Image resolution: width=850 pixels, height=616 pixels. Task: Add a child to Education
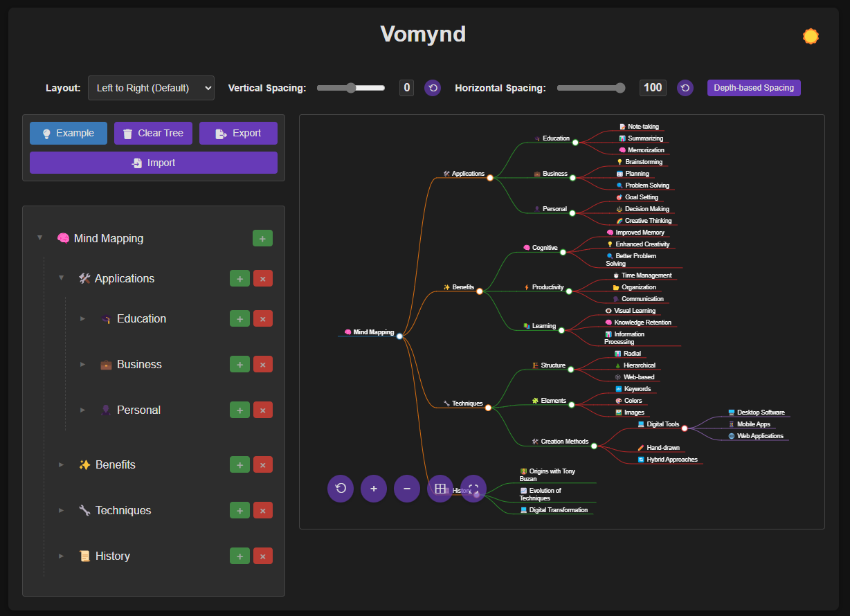(239, 318)
